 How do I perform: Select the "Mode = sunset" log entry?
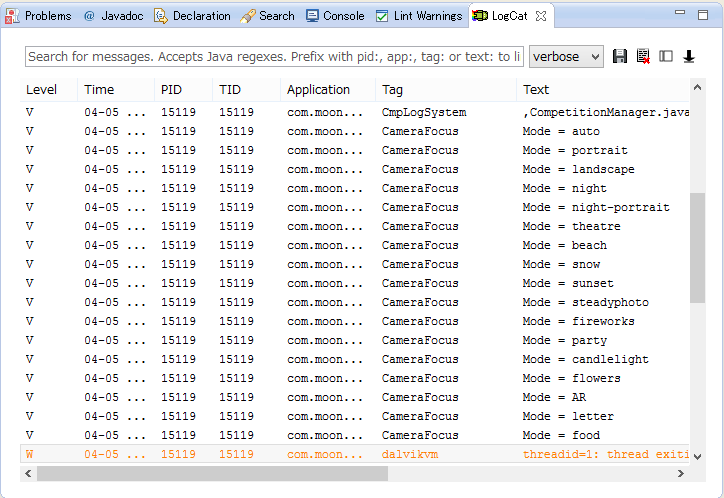click(355, 283)
